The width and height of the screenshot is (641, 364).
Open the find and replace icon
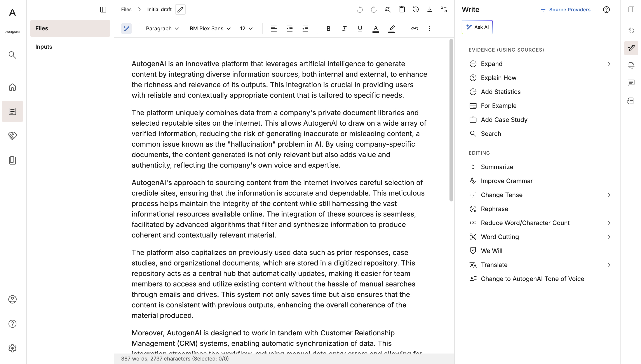tap(388, 9)
